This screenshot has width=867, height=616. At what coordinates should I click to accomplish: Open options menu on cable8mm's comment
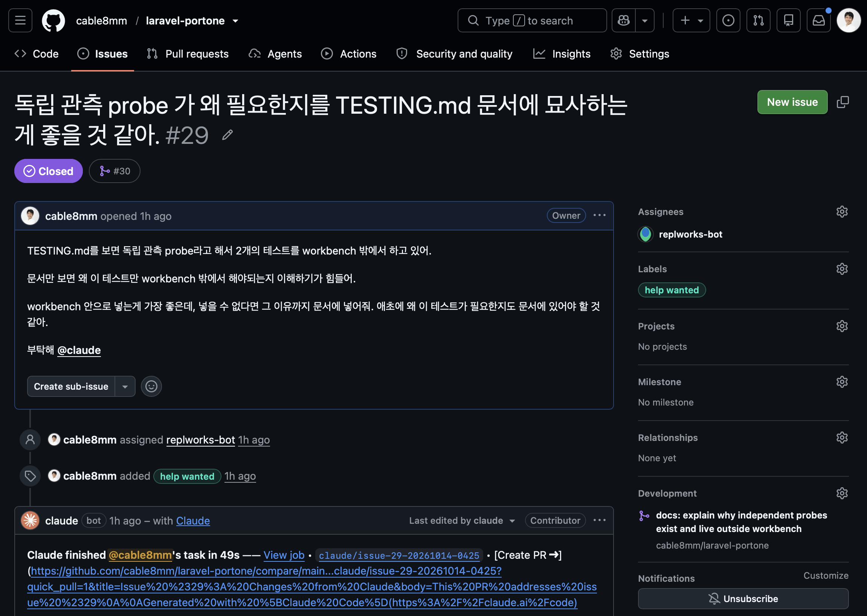[x=600, y=215]
